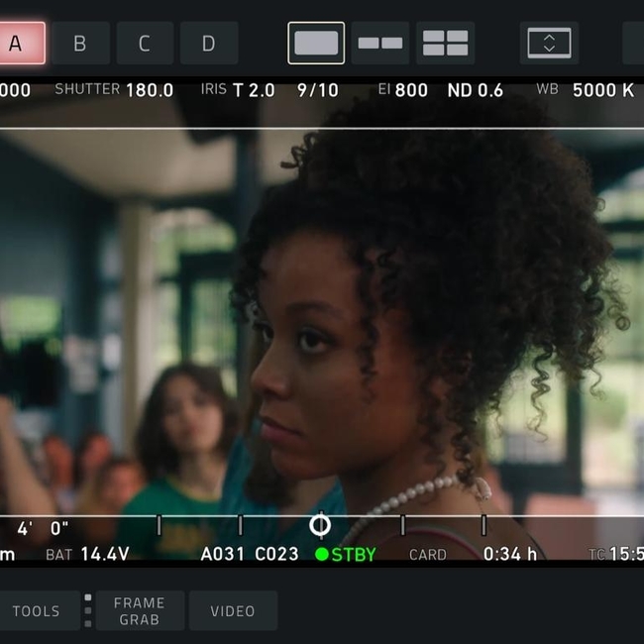Select camera A
The width and height of the screenshot is (644, 644).
17,44
